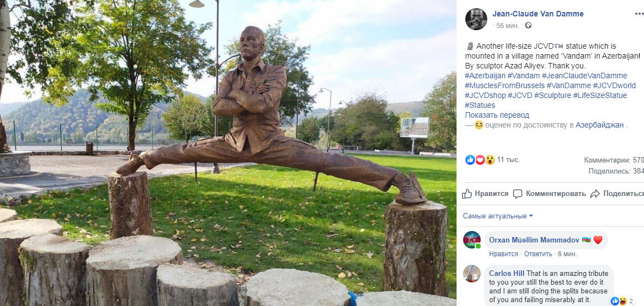644x306 pixels.
Task: Open the #Azerbaijan hashtag link
Action: point(485,76)
